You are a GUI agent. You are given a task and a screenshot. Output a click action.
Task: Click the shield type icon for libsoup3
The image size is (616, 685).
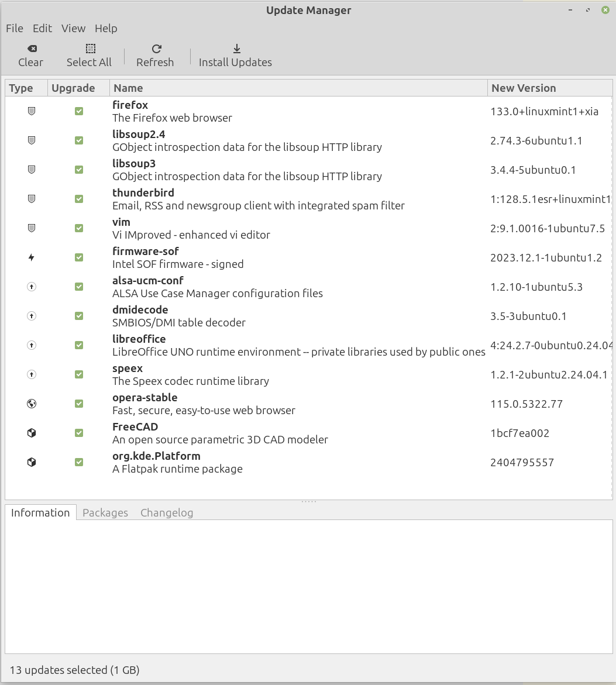pos(32,170)
